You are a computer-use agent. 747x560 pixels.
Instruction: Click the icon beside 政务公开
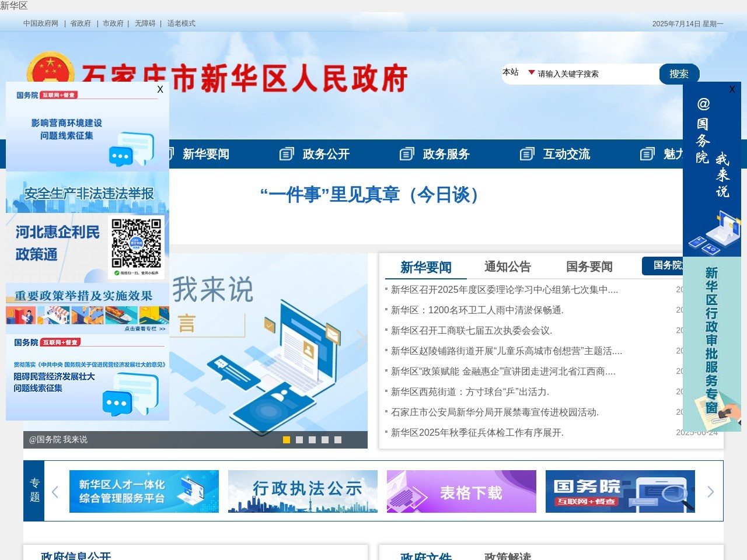[x=287, y=154]
